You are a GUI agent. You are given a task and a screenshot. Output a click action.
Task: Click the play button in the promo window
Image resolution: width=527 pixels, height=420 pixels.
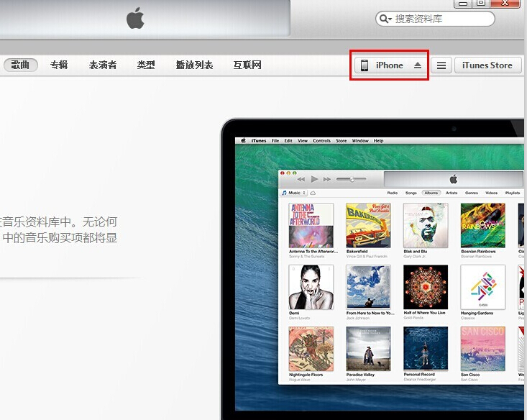[314, 179]
